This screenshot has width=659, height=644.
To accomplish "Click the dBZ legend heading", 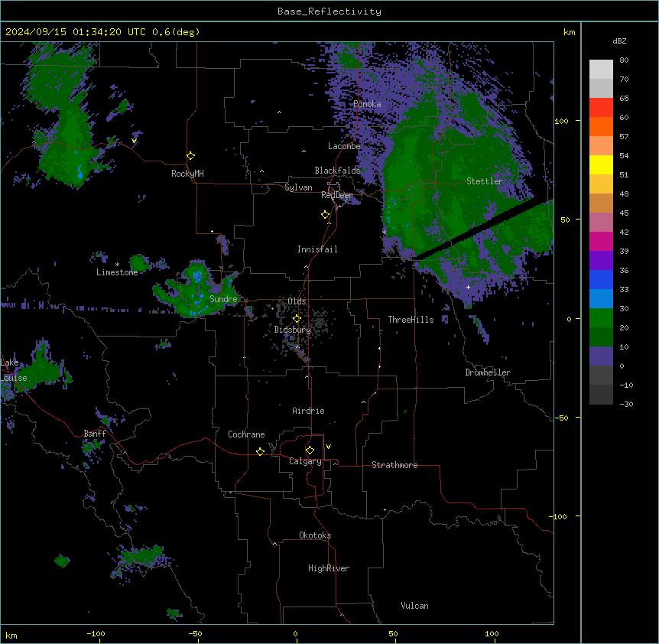I will 619,41.
